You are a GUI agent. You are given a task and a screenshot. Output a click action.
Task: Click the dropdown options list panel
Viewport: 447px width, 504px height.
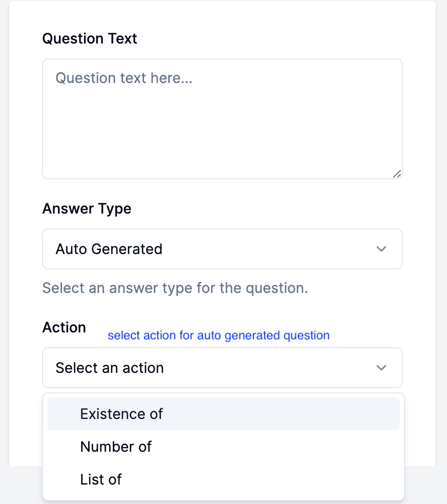click(x=223, y=447)
